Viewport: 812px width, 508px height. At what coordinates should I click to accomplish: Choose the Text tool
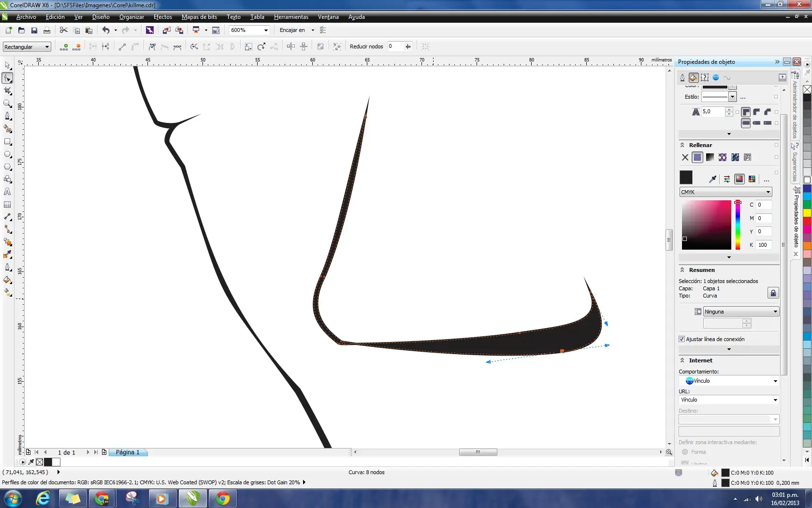pos(7,192)
